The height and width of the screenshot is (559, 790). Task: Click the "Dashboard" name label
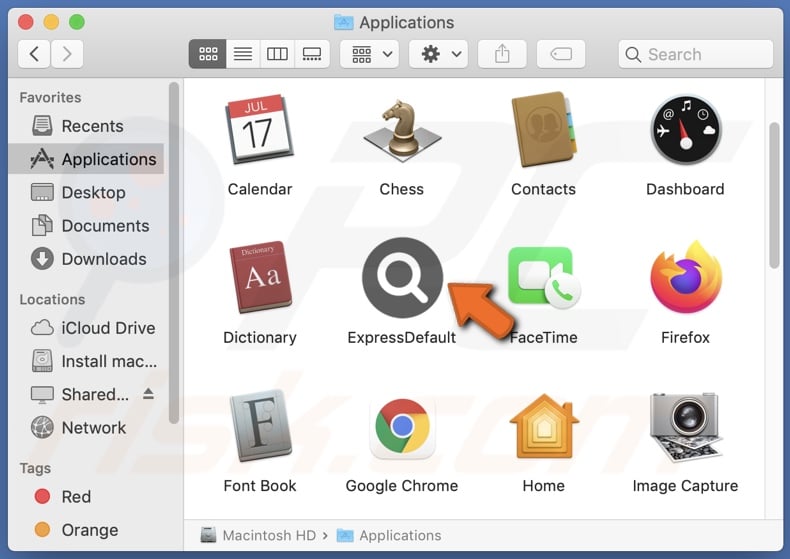[x=685, y=189]
